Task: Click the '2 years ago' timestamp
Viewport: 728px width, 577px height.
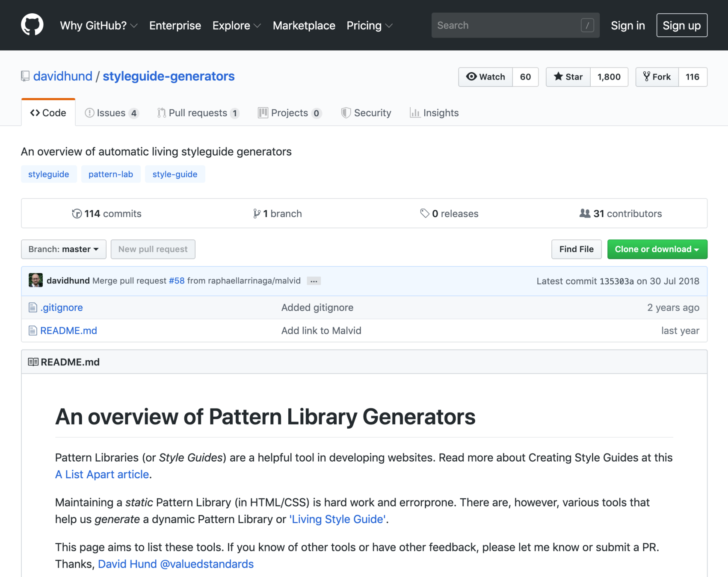Action: (x=673, y=308)
